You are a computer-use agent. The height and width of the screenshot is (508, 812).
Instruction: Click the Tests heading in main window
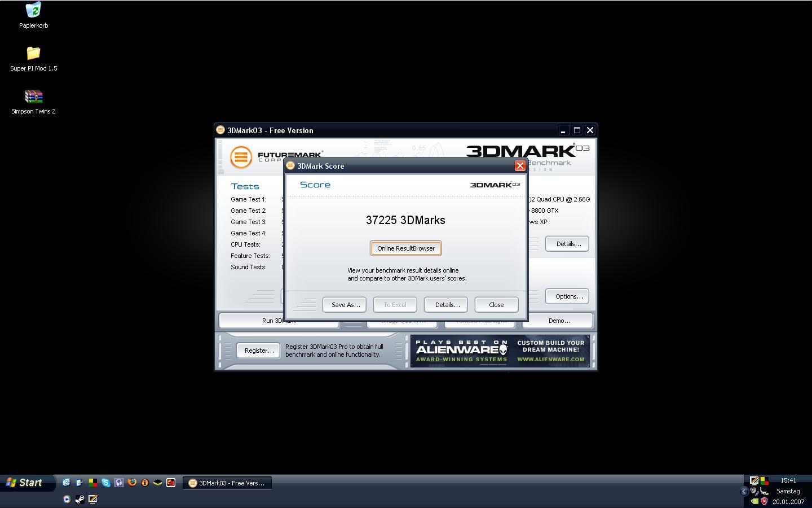(245, 186)
